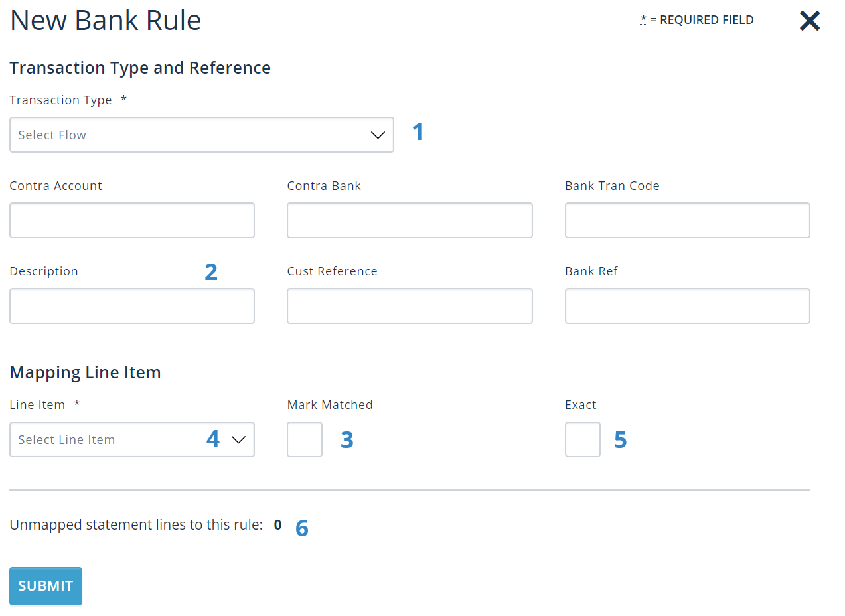The image size is (845, 616).
Task: Click the blue number 1 annotation marker
Action: [418, 132]
